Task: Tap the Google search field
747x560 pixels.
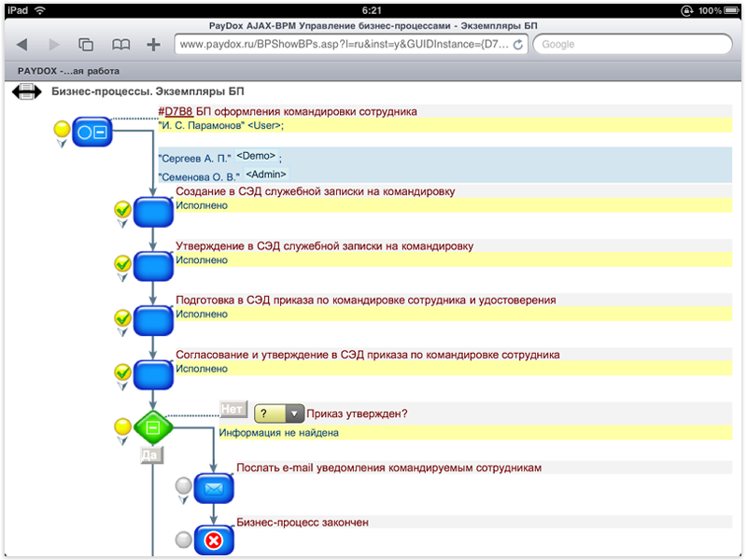Action: coord(632,44)
